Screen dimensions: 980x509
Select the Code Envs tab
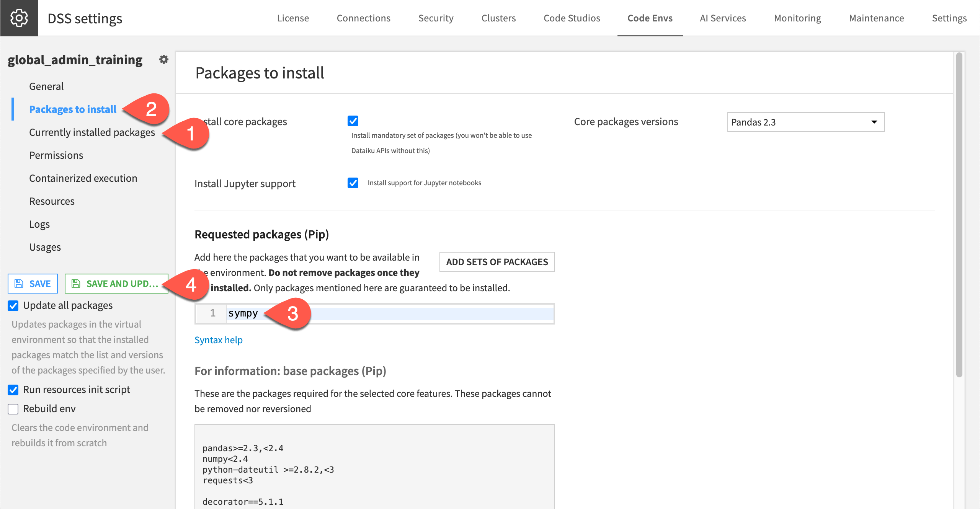pyautogui.click(x=650, y=18)
